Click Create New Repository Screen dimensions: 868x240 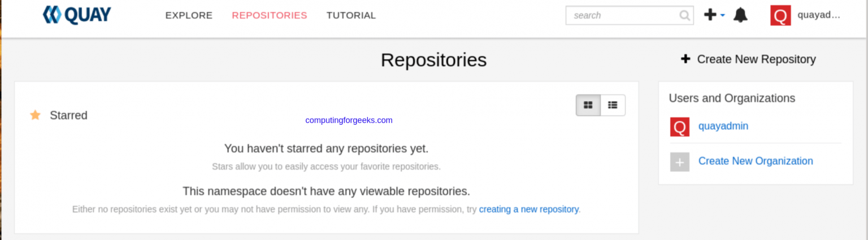click(x=756, y=59)
